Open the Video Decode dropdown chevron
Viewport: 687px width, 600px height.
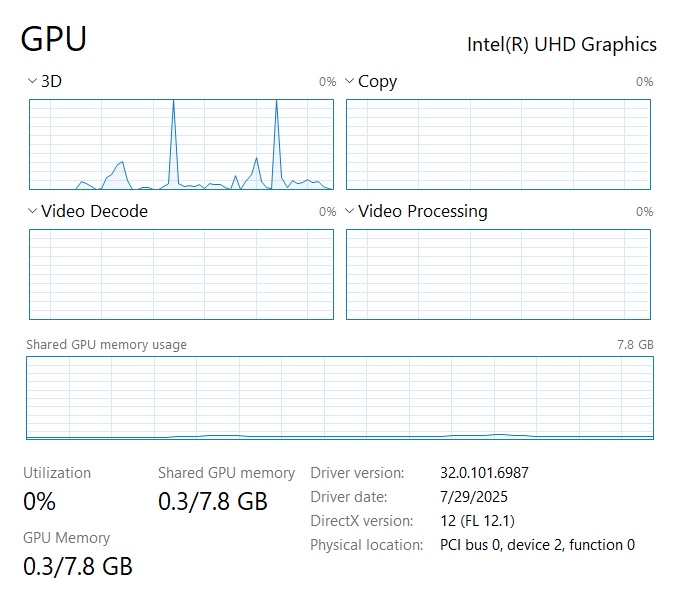[x=33, y=212]
